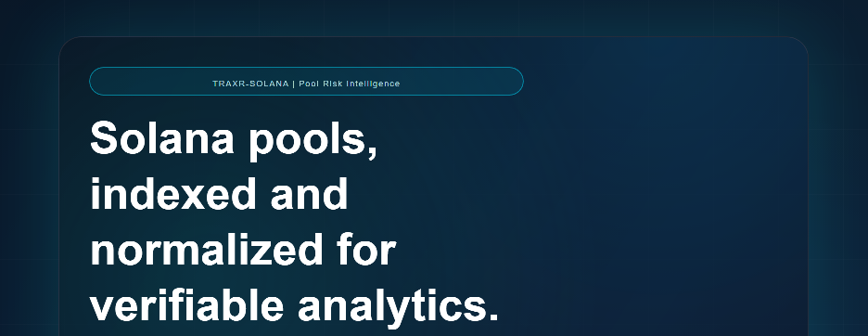
Task: Click the hero card's top-right rounded corner
Action: coord(798,46)
